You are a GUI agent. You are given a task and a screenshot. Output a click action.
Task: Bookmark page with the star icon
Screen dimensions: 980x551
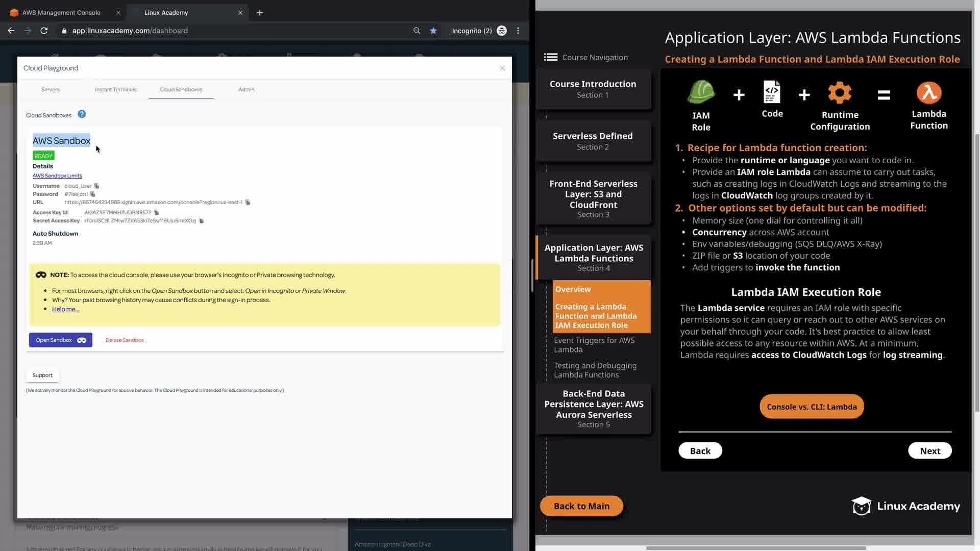pyautogui.click(x=433, y=31)
